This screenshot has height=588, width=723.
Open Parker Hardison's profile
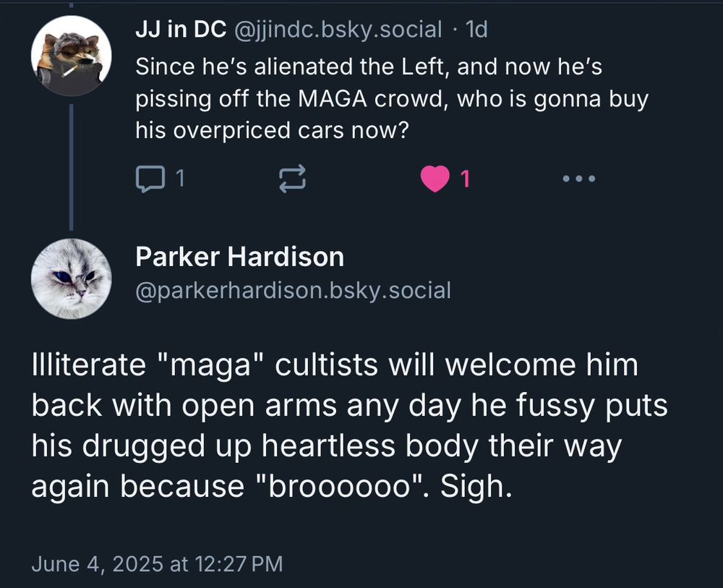pyautogui.click(x=239, y=257)
